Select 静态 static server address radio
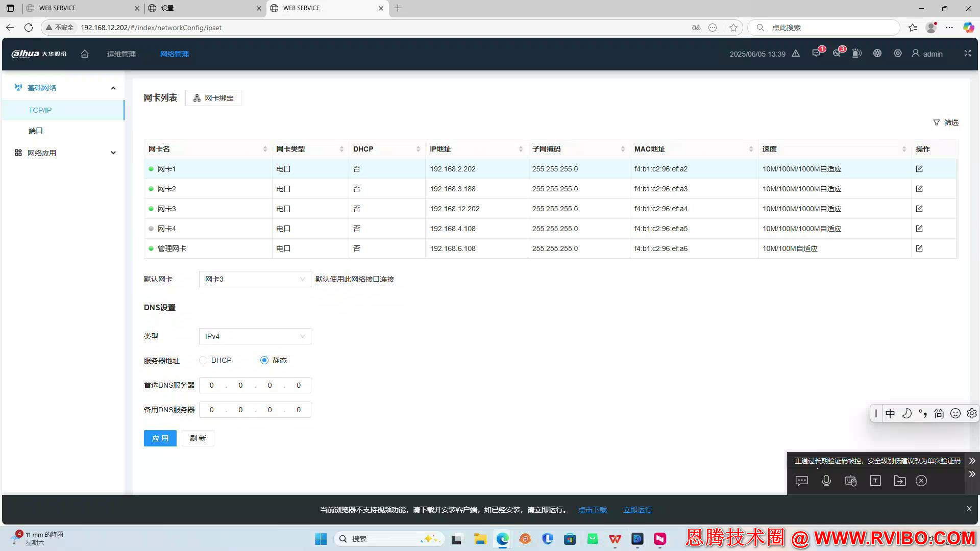This screenshot has width=980, height=551. (x=264, y=360)
